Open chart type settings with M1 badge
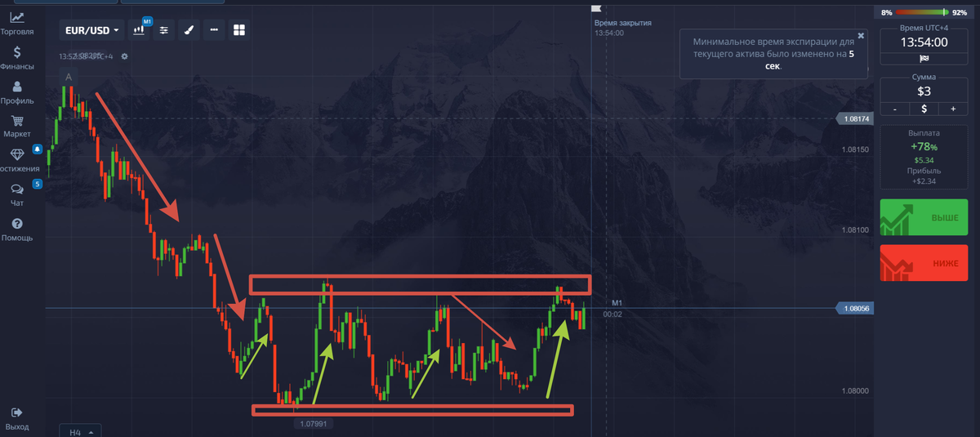Screen dimensions: 980x437 click(x=140, y=29)
